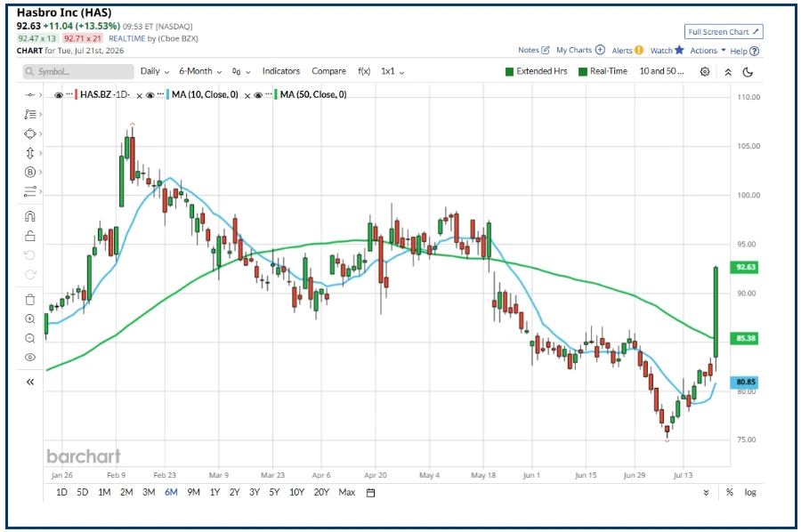Toggle visibility eye for MA (50, Close, 0)

click(258, 95)
